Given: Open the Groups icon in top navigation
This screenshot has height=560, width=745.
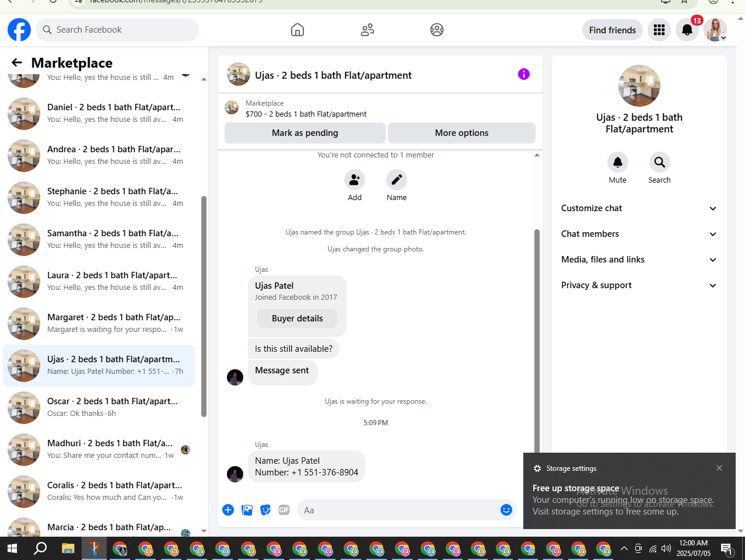Looking at the screenshot, I should [437, 30].
